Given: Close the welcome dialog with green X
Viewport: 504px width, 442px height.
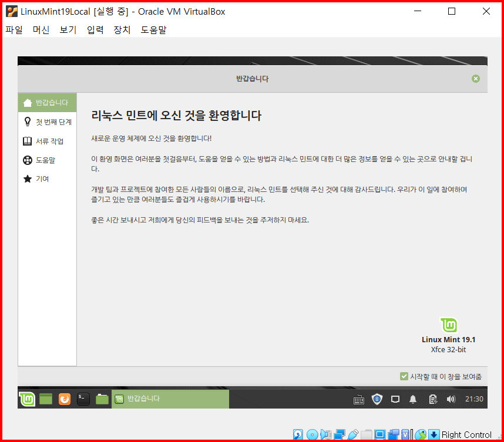Looking at the screenshot, I should point(476,79).
